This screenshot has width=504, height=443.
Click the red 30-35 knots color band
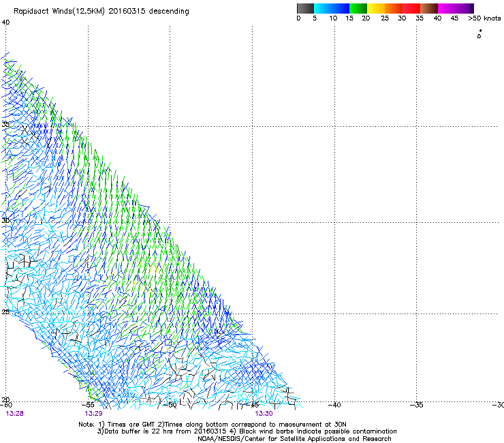(411, 8)
